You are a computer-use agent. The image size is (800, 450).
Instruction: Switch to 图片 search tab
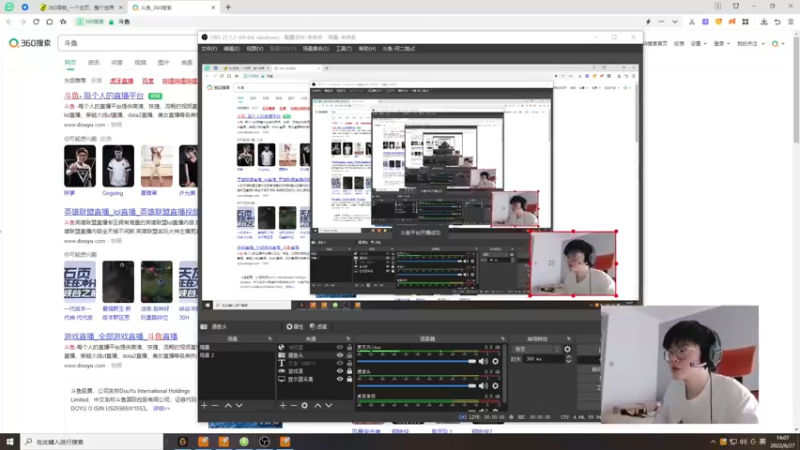[x=163, y=62]
